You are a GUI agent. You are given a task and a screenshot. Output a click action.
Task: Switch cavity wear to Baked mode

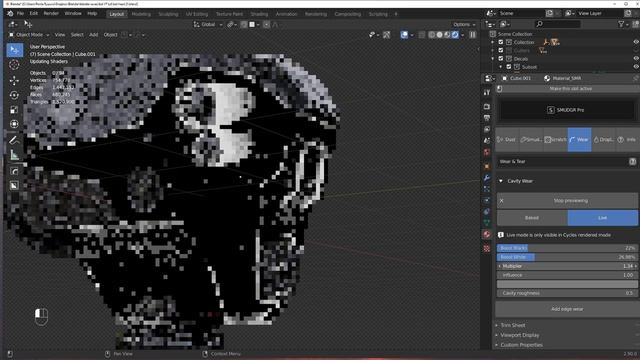click(532, 218)
